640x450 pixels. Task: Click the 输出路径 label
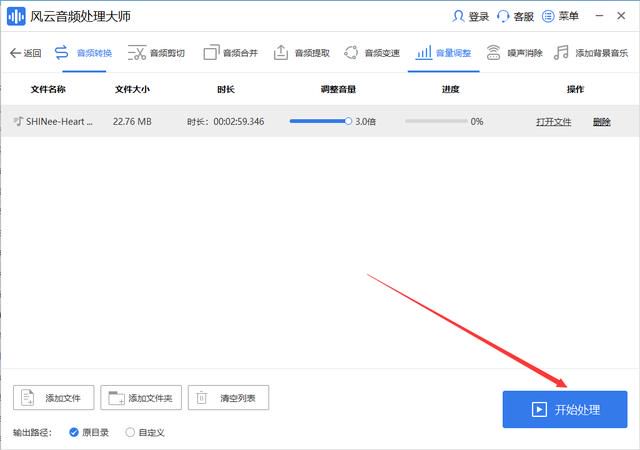pyautogui.click(x=32, y=432)
